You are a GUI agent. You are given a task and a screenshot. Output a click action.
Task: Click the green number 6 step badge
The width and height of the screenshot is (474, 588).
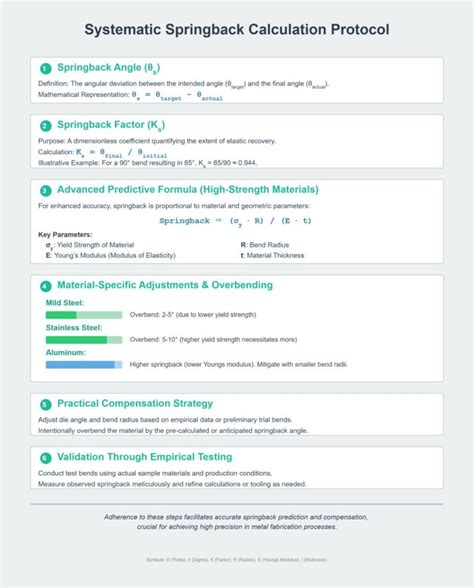click(x=46, y=458)
